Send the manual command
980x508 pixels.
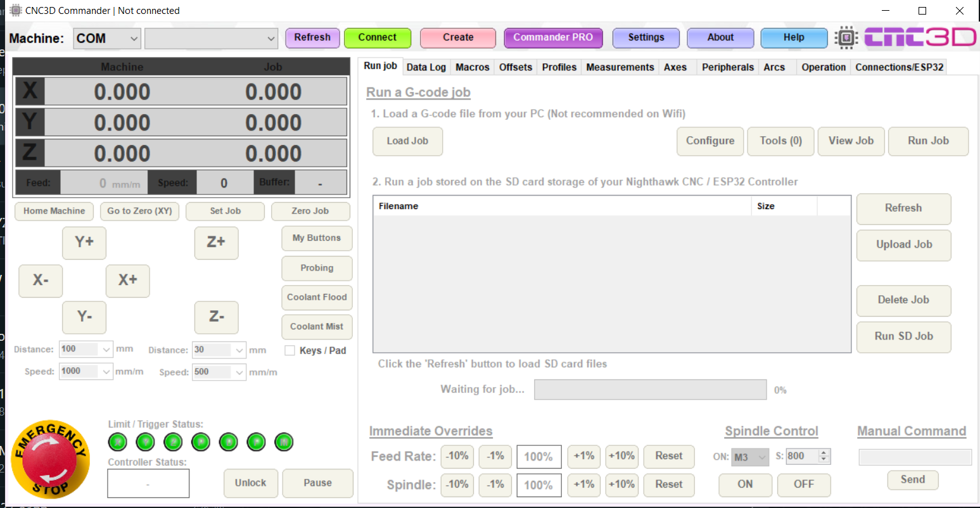pos(912,480)
